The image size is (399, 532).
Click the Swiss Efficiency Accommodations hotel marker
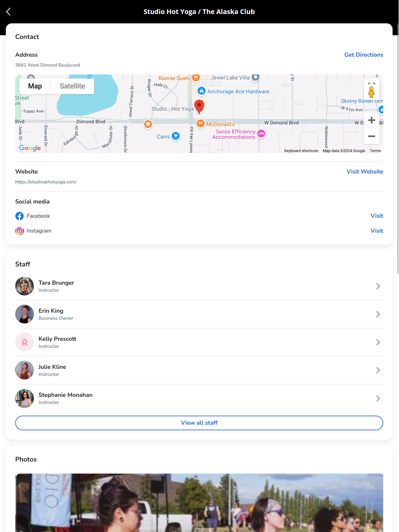click(261, 133)
